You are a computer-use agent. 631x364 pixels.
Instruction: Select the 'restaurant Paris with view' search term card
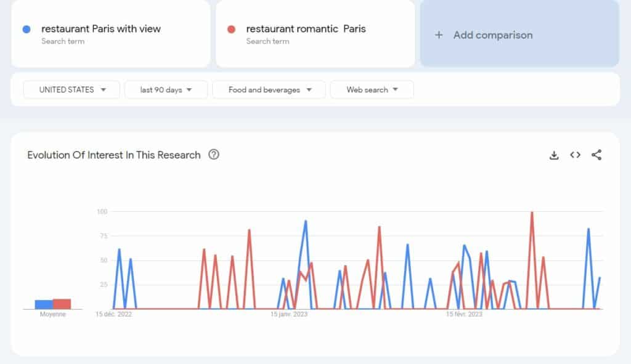[x=110, y=34]
